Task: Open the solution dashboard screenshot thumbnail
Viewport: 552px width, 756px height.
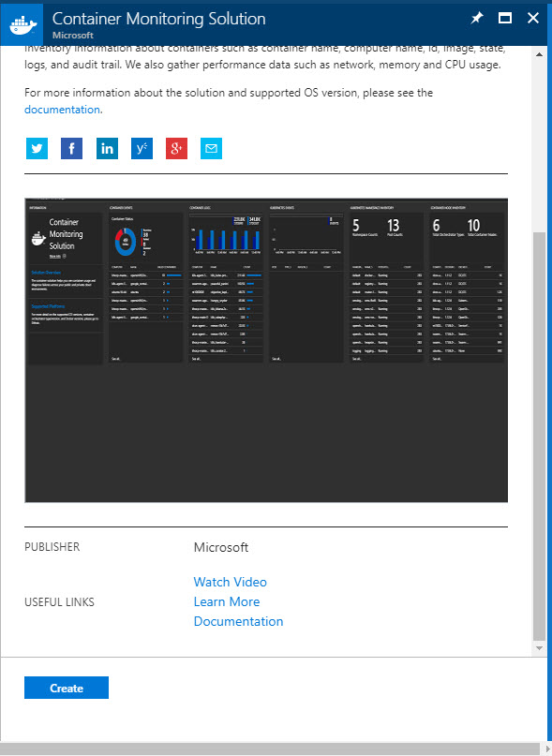Action: click(266, 349)
